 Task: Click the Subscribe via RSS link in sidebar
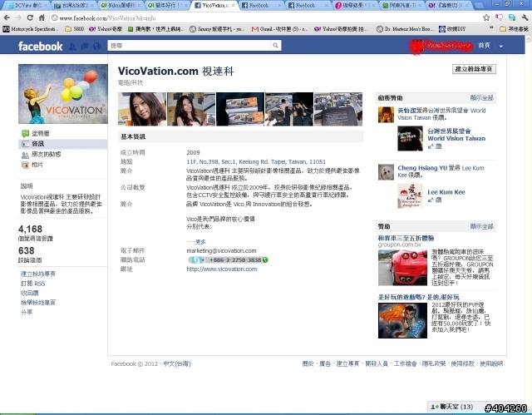[33, 284]
